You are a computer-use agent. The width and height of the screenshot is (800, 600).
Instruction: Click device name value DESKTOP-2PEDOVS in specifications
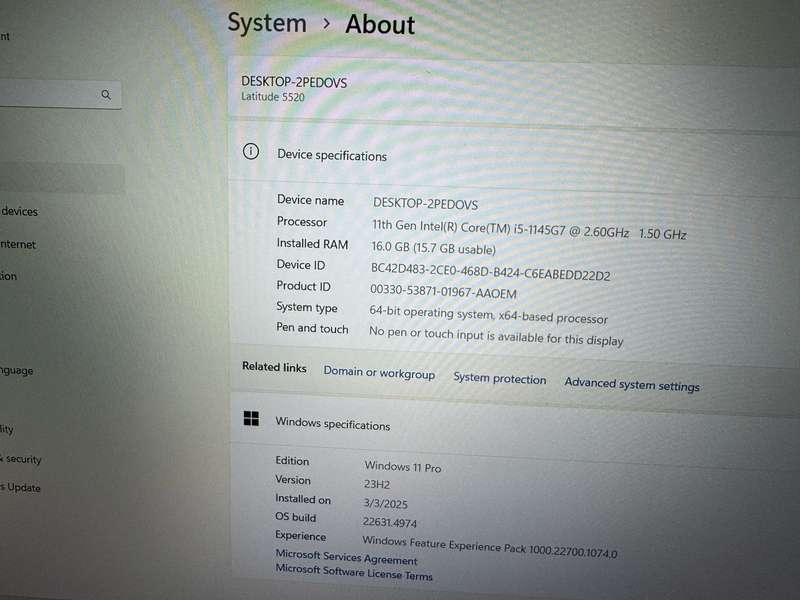tap(426, 204)
